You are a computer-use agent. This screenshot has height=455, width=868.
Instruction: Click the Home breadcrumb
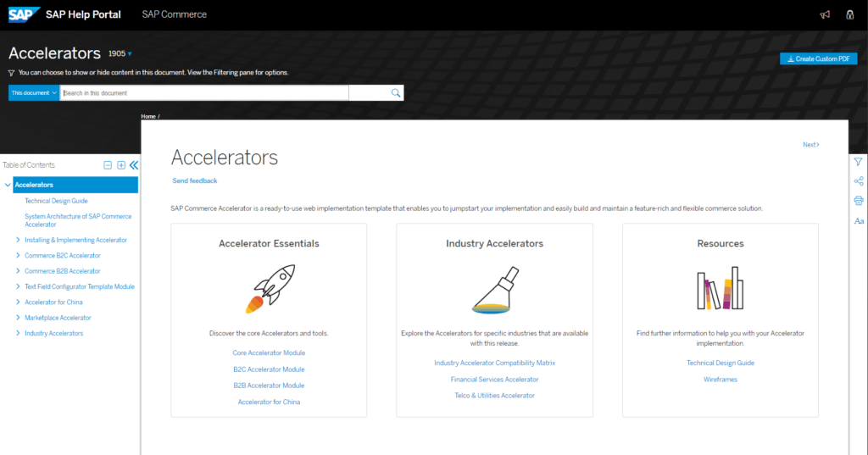pos(148,116)
